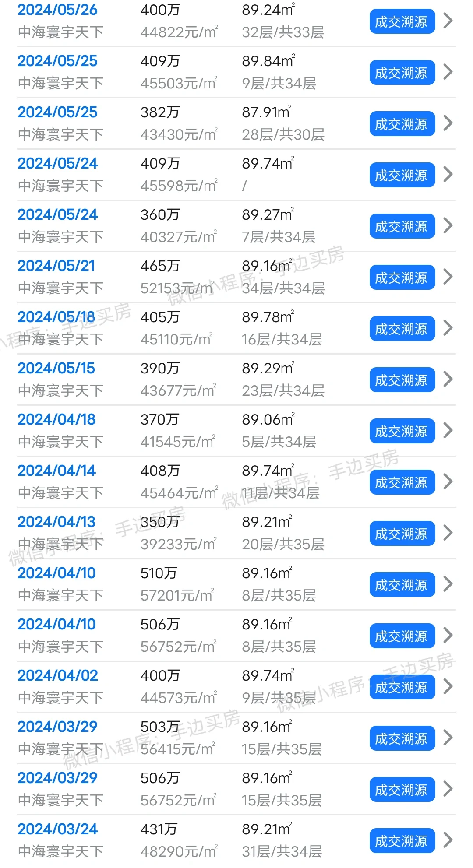Select the date 2024/05/18
Screen dimensions: 473x868
(x=56, y=317)
